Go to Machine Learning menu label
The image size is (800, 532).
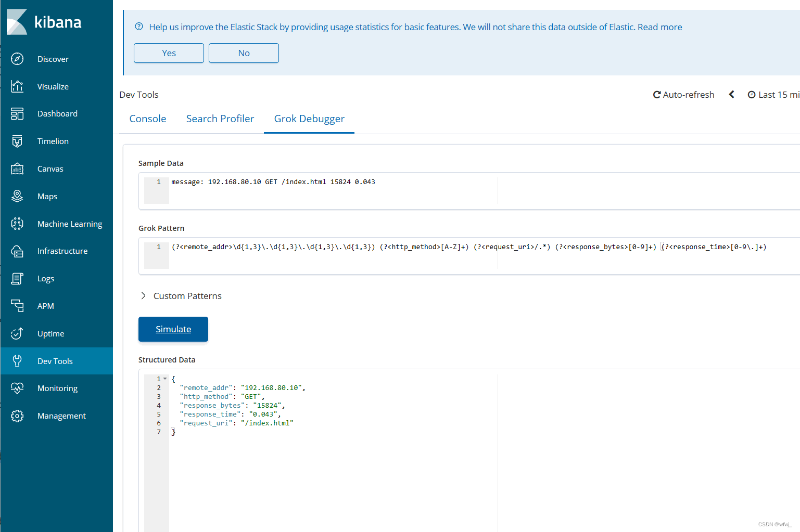pos(70,224)
